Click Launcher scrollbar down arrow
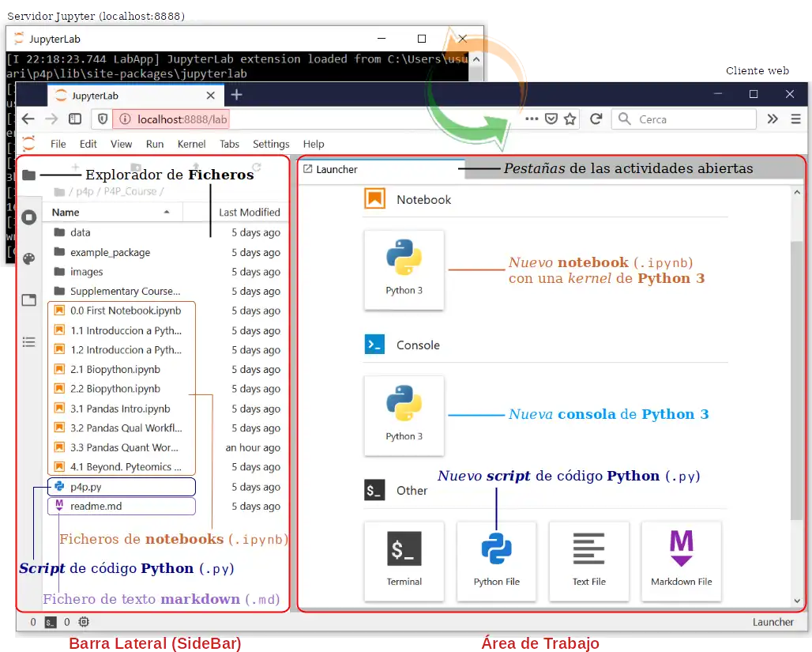Image resolution: width=812 pixels, height=652 pixels. pos(797,601)
